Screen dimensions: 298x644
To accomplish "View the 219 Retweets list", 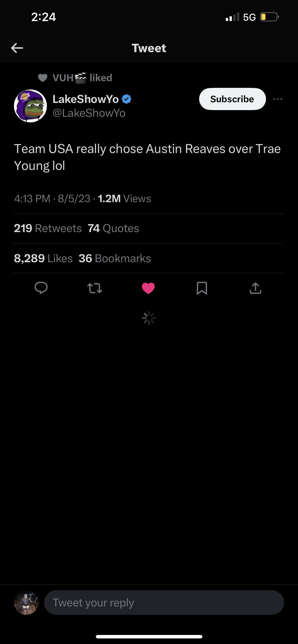I will point(48,228).
